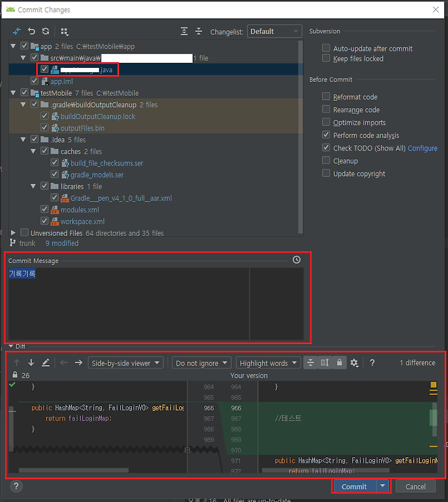Toggle the read-only lock icon in diff toolbar

(x=339, y=363)
